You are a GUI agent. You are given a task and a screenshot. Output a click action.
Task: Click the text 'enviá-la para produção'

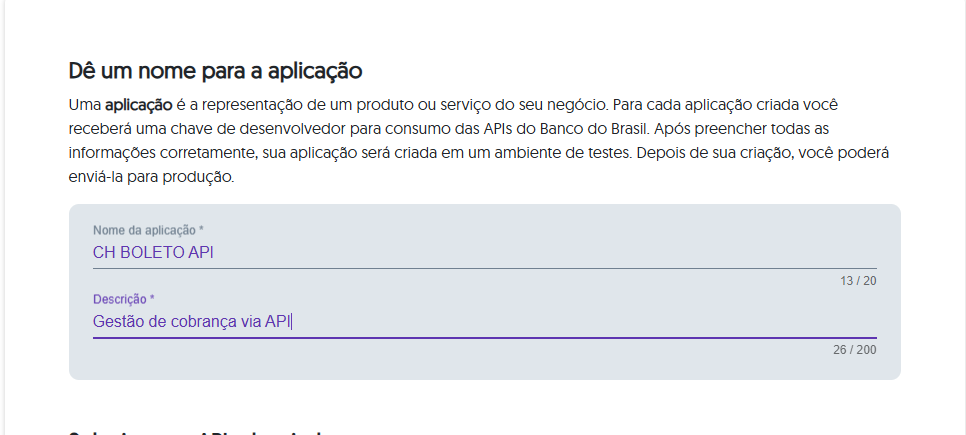(x=151, y=177)
